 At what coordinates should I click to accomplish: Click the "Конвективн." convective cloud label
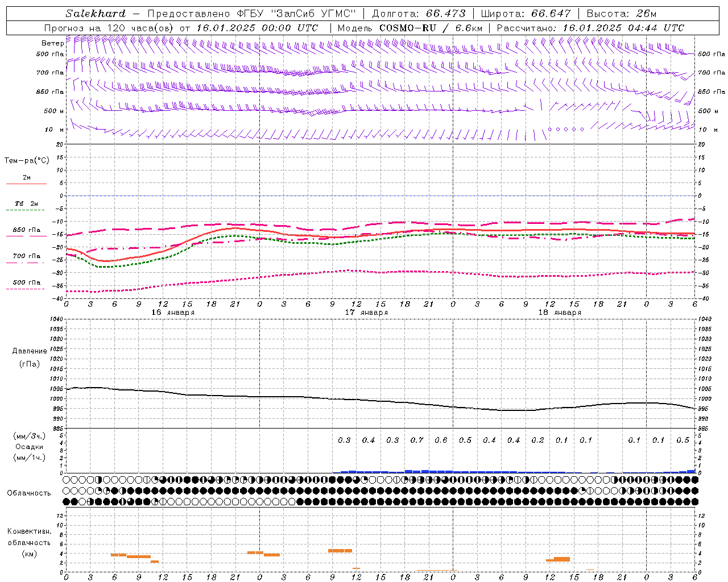click(x=29, y=531)
